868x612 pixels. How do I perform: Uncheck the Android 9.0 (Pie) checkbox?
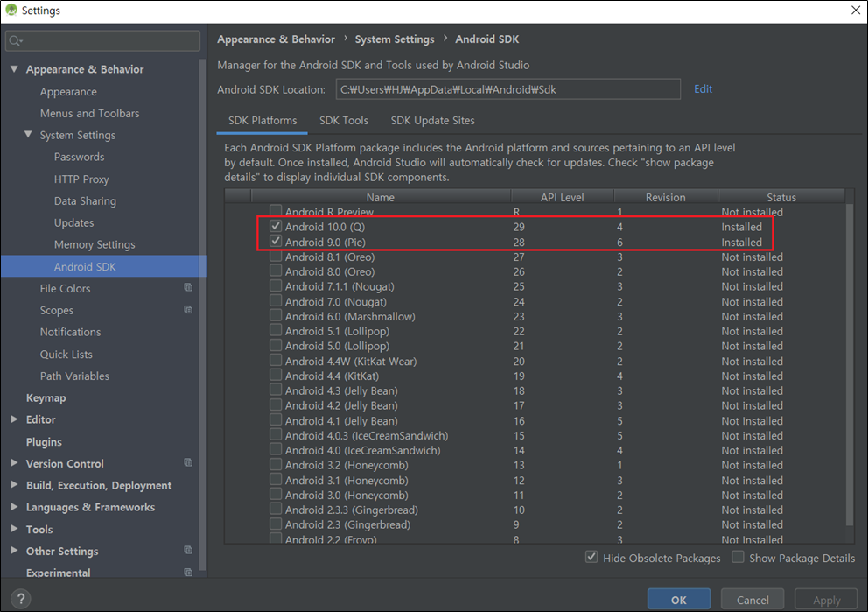click(276, 242)
